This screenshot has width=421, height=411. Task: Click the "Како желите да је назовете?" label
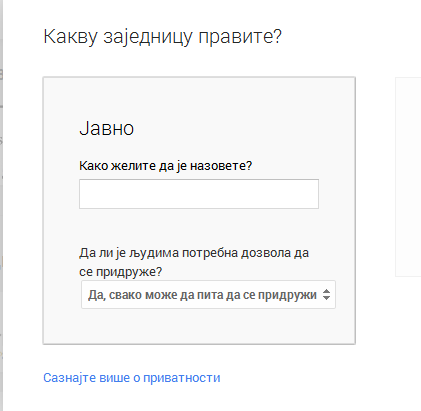click(x=166, y=166)
